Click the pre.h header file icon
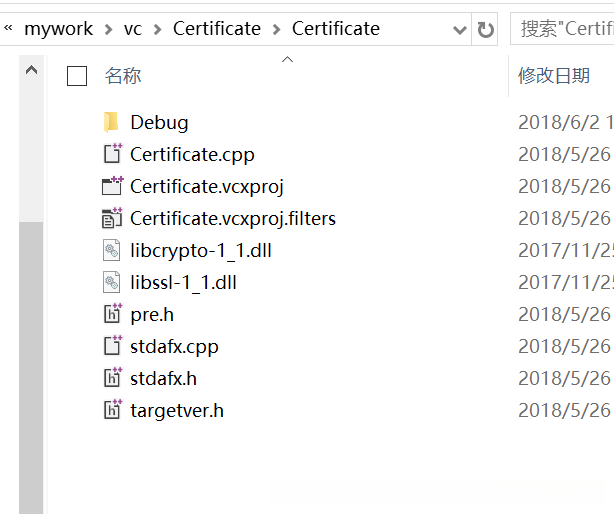Screen dimensions: 614x514 tap(111, 314)
